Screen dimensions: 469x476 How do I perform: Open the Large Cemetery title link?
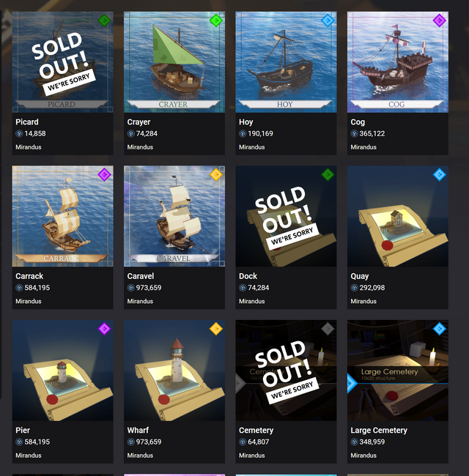pyautogui.click(x=379, y=431)
